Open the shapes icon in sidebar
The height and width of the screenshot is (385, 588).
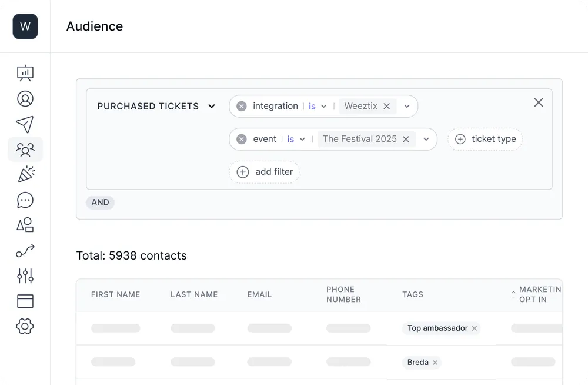tap(25, 225)
